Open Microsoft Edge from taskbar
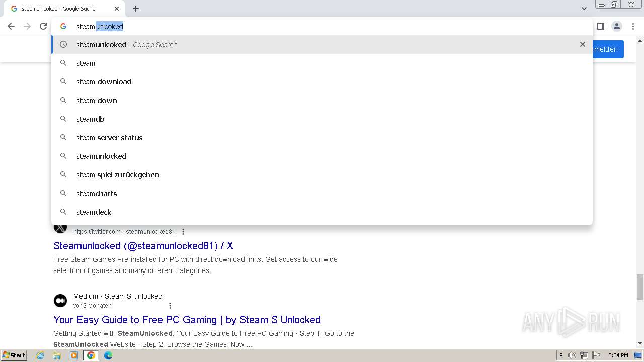The height and width of the screenshot is (362, 644). [108, 355]
